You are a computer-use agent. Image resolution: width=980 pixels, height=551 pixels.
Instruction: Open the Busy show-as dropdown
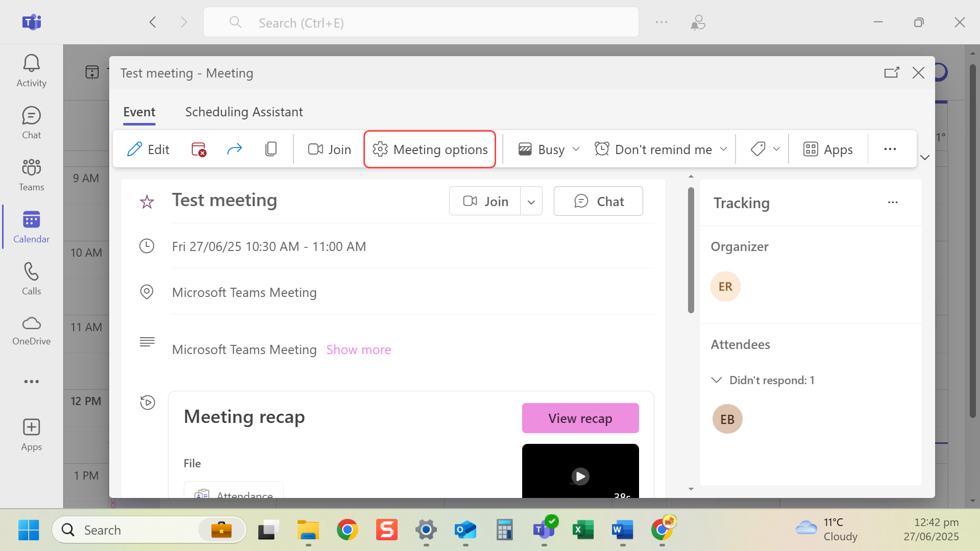[549, 149]
